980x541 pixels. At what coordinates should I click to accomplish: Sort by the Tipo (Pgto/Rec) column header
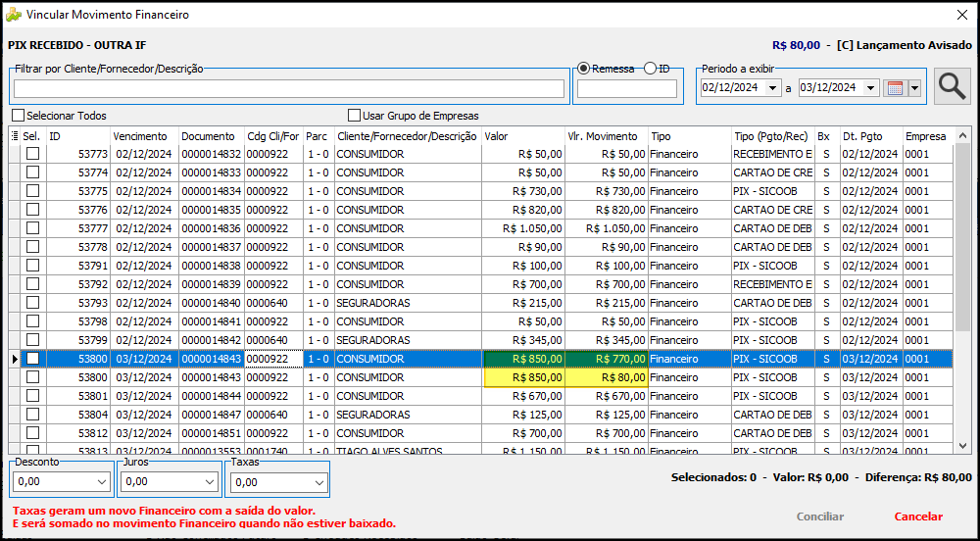(x=770, y=136)
